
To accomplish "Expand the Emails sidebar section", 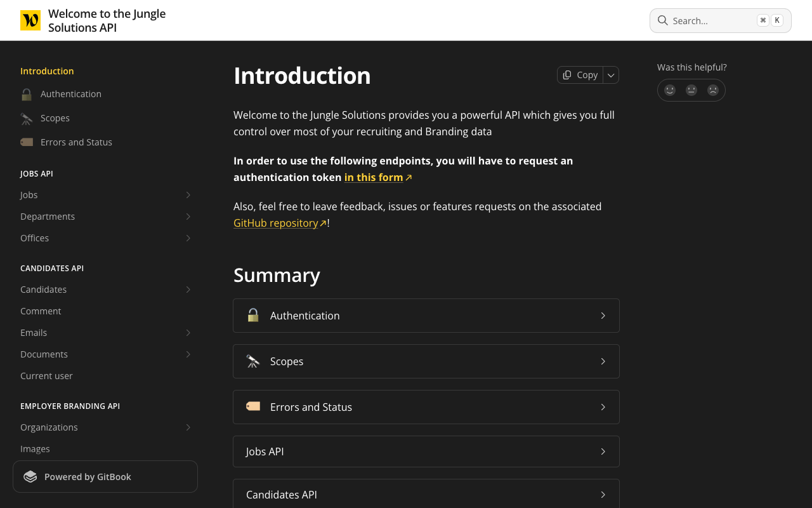I will 188,333.
